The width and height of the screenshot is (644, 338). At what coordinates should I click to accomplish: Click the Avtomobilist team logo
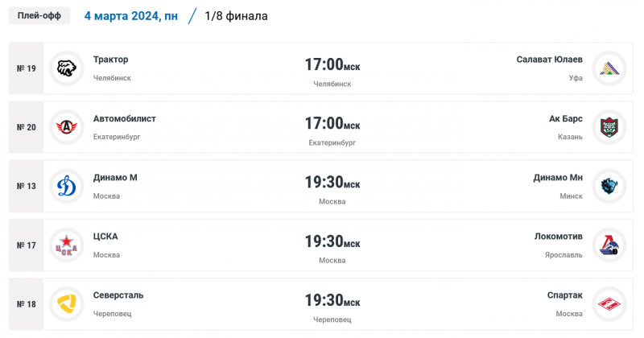66,127
